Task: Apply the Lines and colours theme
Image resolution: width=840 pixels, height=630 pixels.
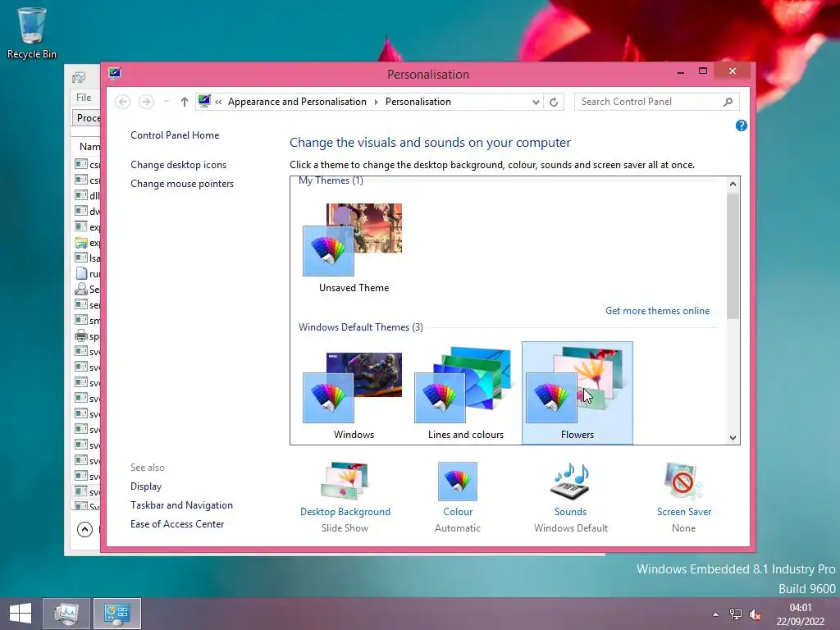Action: click(465, 395)
